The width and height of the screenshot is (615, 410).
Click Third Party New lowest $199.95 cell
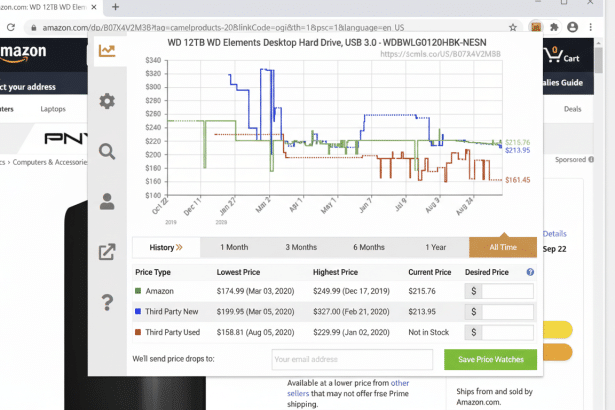point(255,312)
